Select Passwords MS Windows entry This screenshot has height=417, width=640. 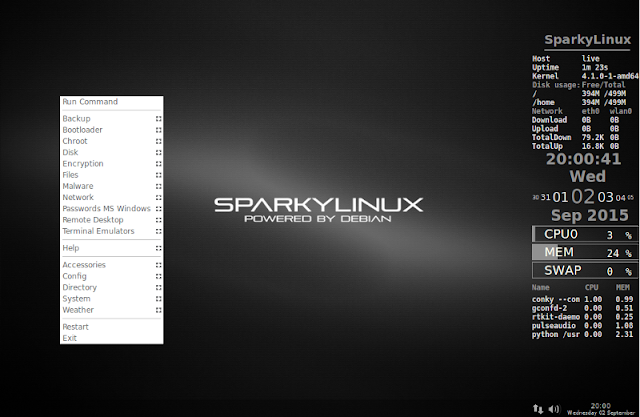(x=111, y=208)
